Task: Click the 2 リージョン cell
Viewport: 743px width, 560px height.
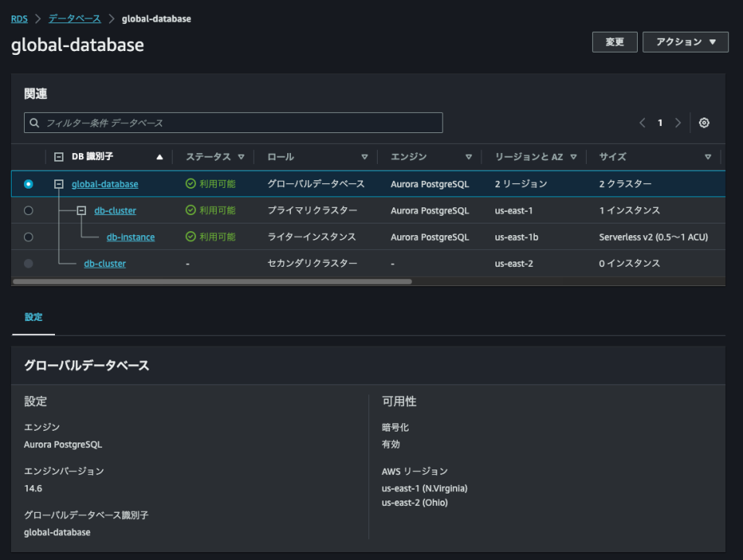Action: point(521,183)
